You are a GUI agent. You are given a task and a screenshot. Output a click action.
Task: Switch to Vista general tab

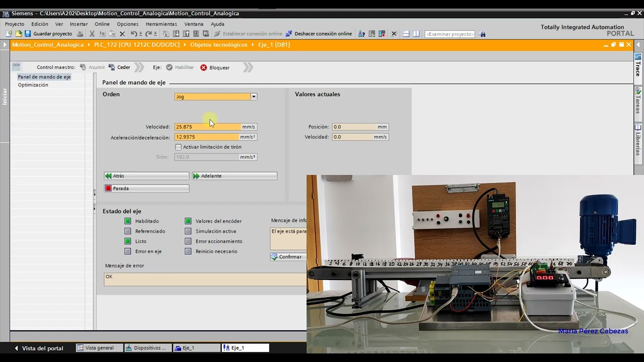(96, 348)
